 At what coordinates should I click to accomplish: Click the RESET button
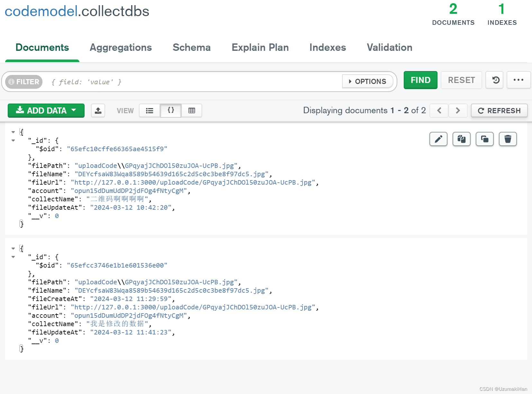461,80
